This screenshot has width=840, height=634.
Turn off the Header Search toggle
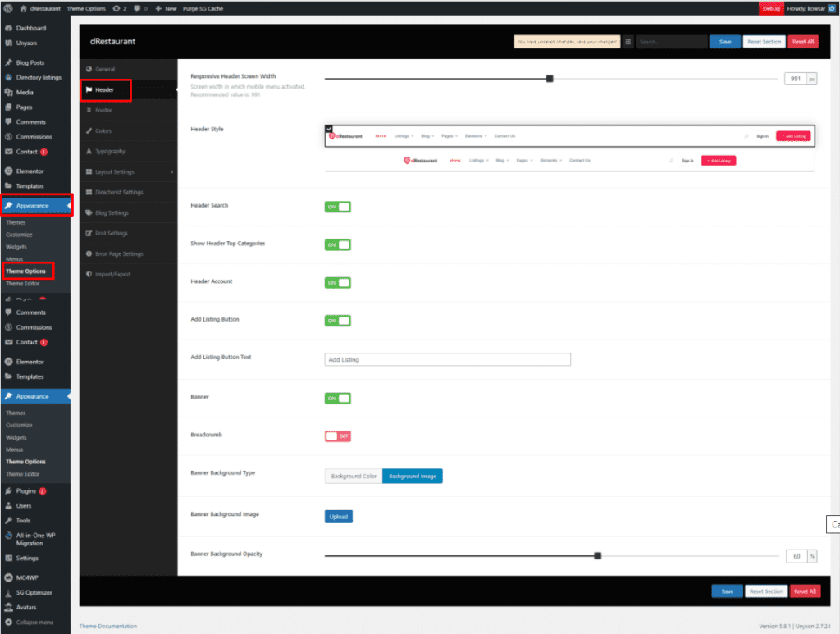(338, 207)
